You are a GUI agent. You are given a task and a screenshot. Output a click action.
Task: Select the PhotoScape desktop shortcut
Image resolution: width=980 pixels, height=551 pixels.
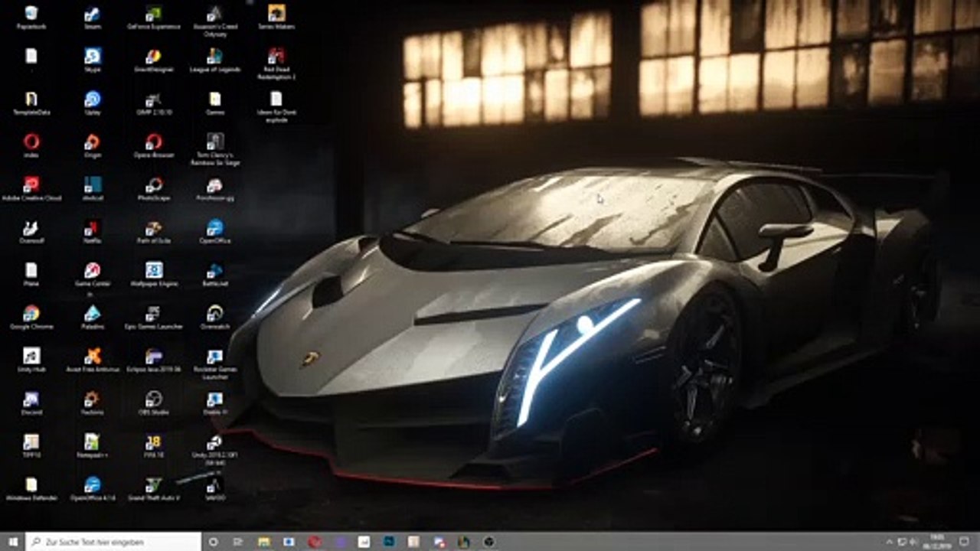coord(153,188)
